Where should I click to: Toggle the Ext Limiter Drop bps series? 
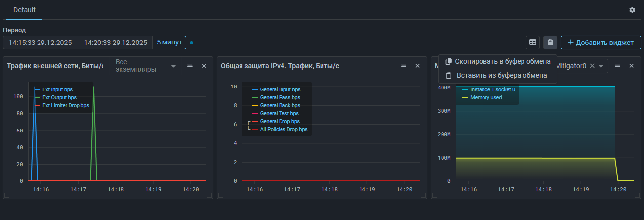click(x=66, y=105)
